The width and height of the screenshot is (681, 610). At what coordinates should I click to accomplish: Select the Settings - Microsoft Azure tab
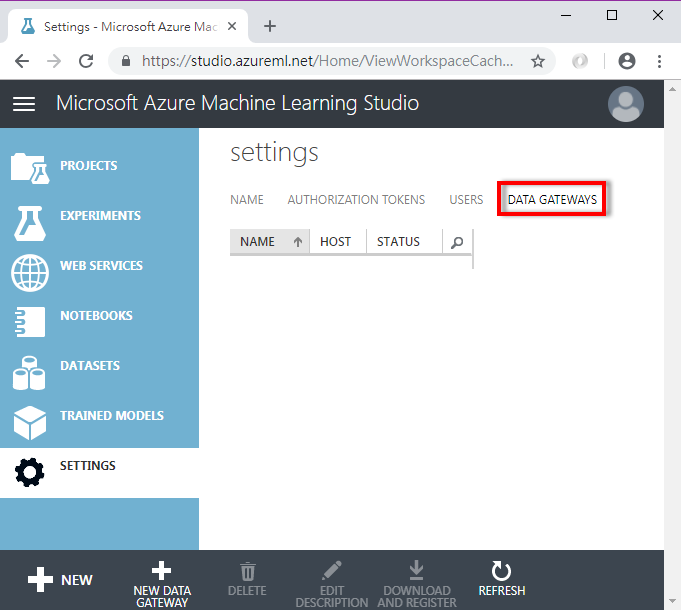tap(126, 26)
